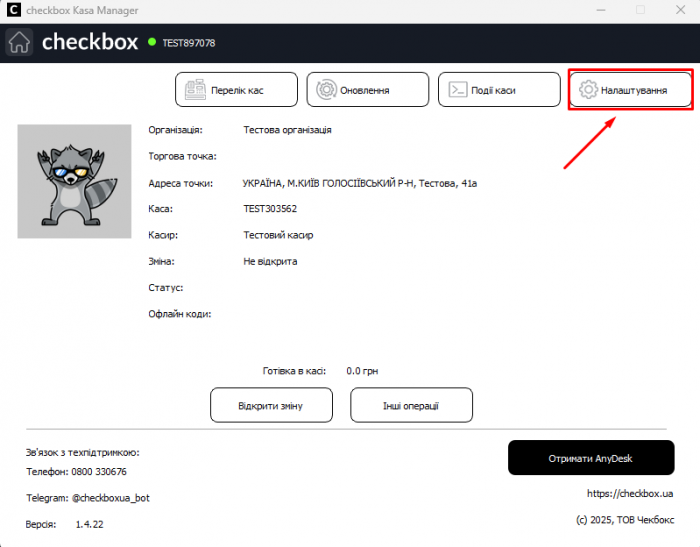
Task: Click the cash amount 0.0 грн
Action: (x=362, y=371)
